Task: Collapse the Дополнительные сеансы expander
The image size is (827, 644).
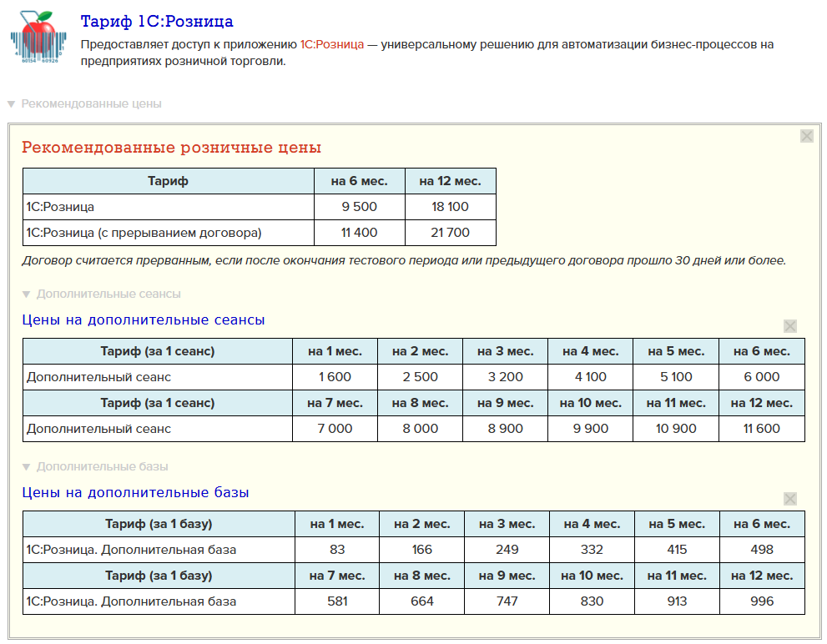Action: point(102,294)
